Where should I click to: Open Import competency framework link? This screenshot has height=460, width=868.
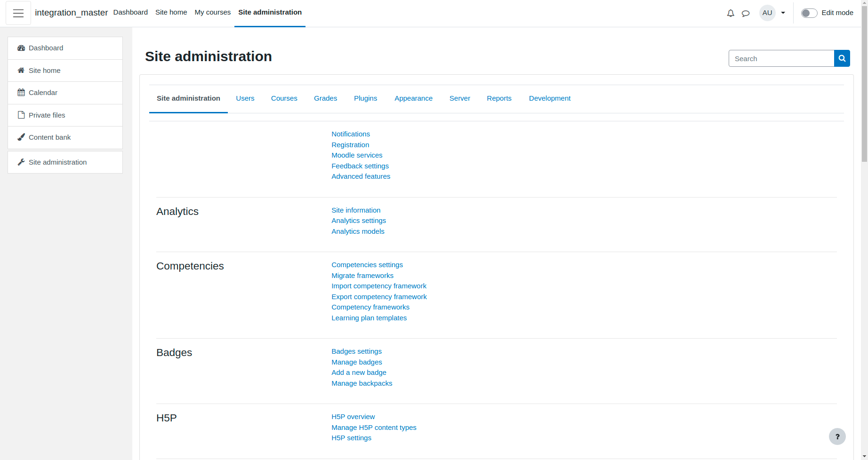pyautogui.click(x=379, y=286)
